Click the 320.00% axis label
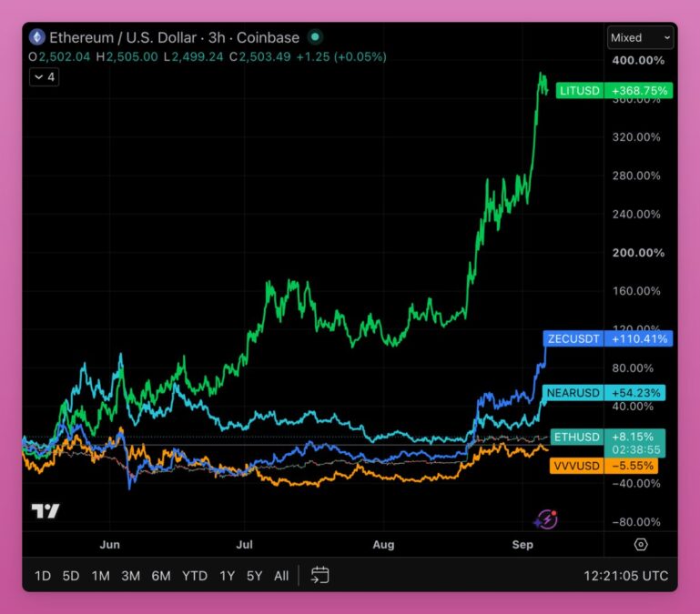The image size is (700, 614). coord(636,137)
